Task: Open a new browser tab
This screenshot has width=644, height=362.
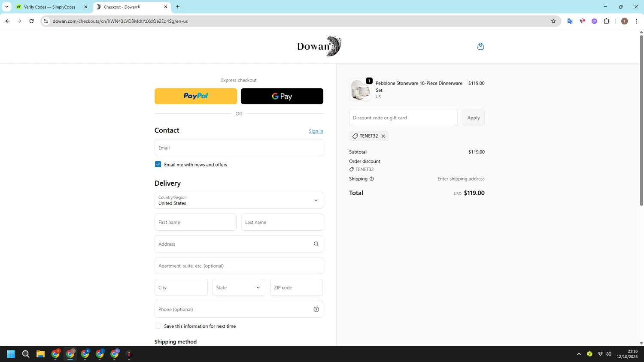Action: tap(178, 7)
